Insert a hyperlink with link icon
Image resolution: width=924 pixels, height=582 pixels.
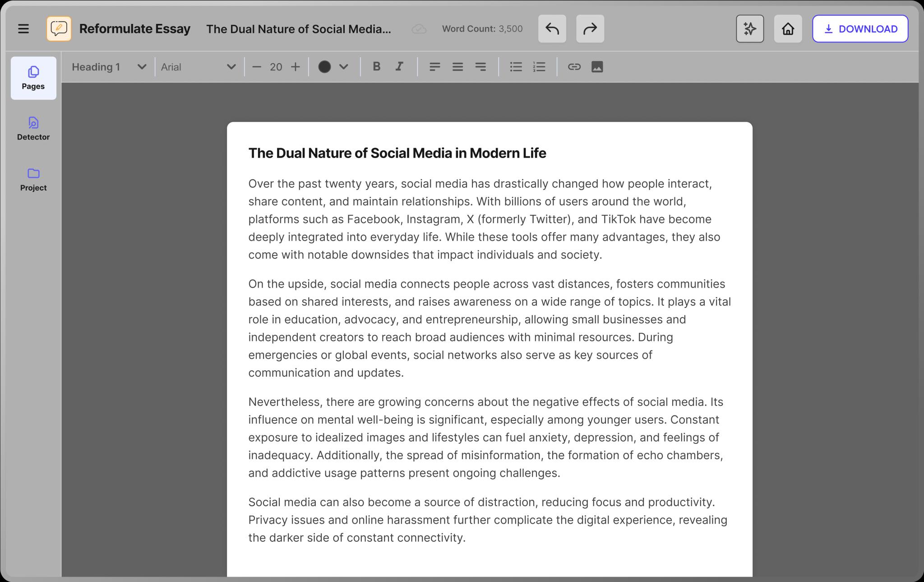click(574, 67)
